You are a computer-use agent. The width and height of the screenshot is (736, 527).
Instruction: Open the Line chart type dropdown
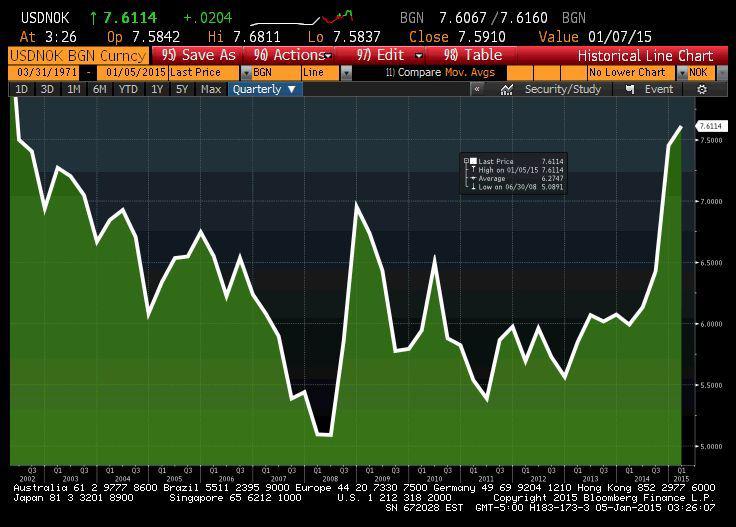346,73
